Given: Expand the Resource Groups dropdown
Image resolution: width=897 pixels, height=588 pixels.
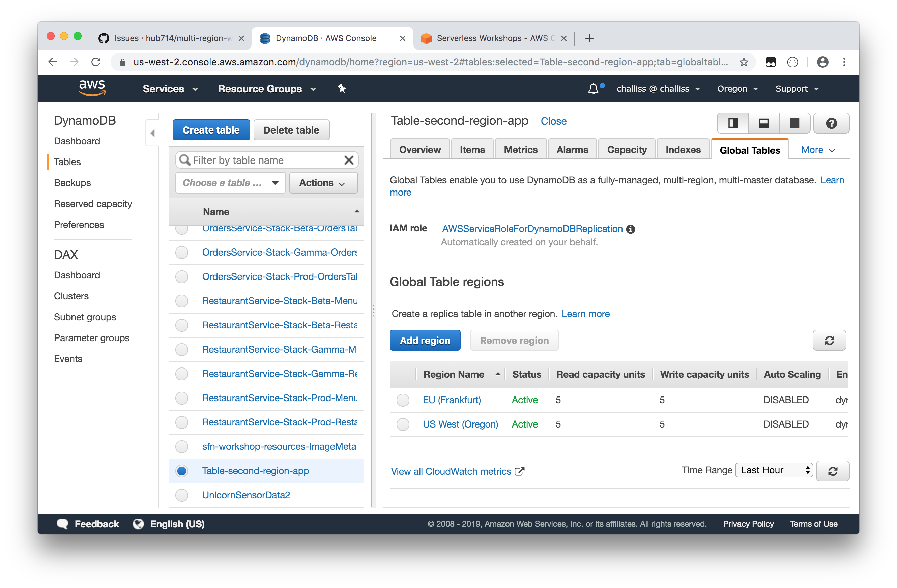Looking at the screenshot, I should pyautogui.click(x=267, y=89).
